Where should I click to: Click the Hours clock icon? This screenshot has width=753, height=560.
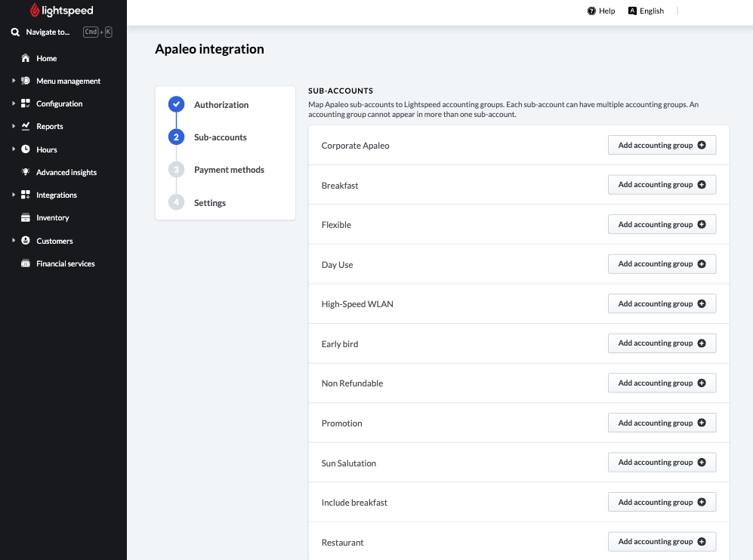point(26,149)
